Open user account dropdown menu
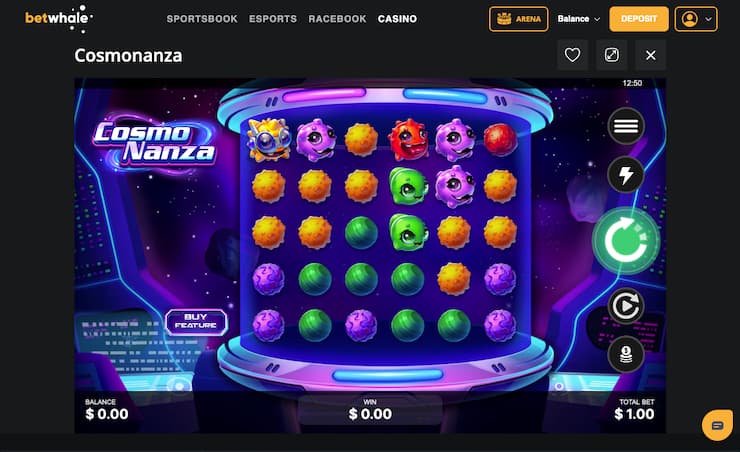Image resolution: width=740 pixels, height=452 pixels. pos(696,19)
